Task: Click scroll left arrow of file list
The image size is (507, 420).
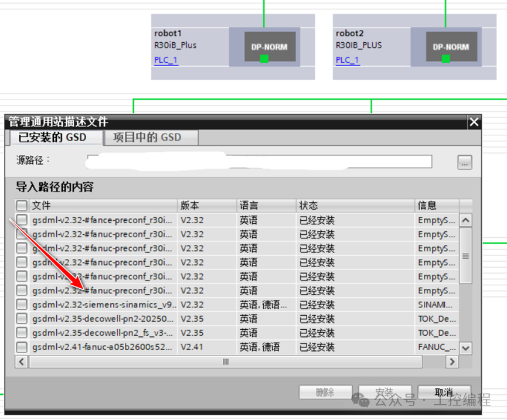Action: 22,361
